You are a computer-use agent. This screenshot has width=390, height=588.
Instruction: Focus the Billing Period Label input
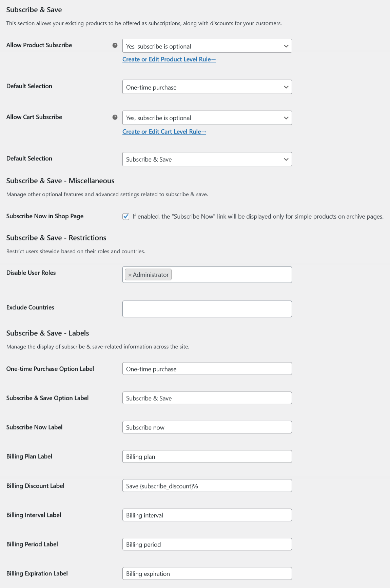[x=207, y=544]
